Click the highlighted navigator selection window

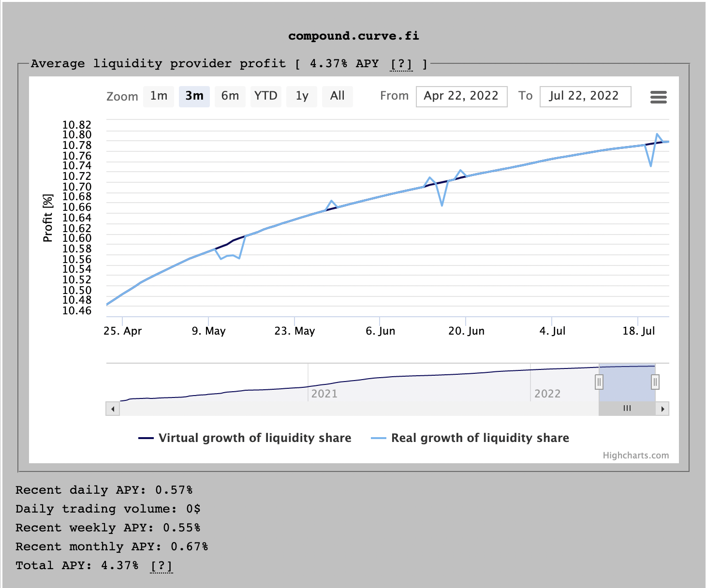coord(627,382)
